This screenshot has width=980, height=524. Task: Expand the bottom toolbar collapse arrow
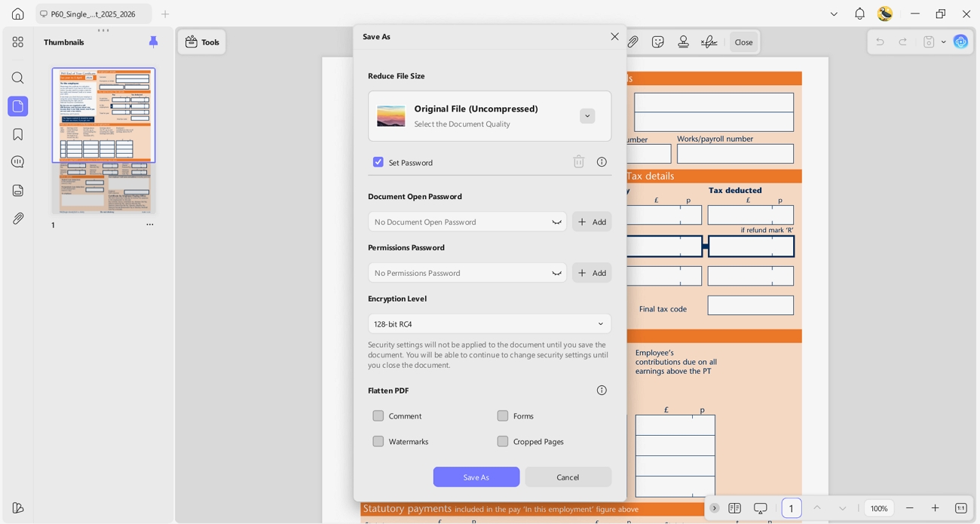[x=715, y=508]
